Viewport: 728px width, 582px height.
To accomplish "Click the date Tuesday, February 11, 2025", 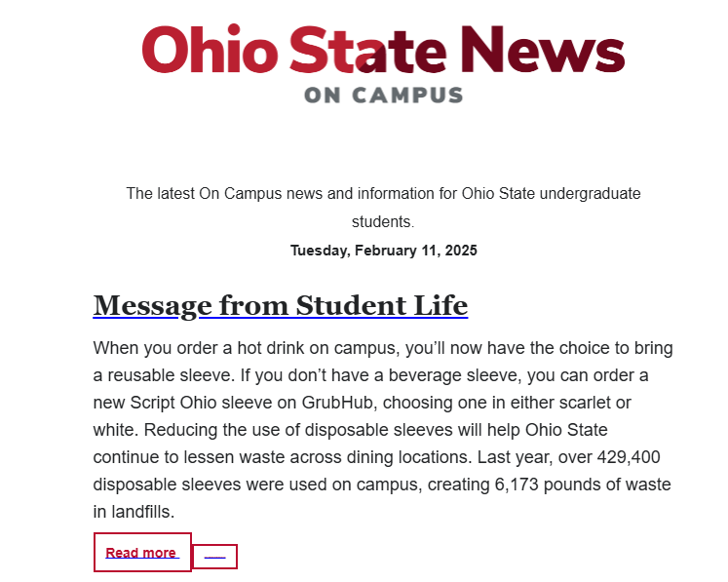I will coord(383,251).
